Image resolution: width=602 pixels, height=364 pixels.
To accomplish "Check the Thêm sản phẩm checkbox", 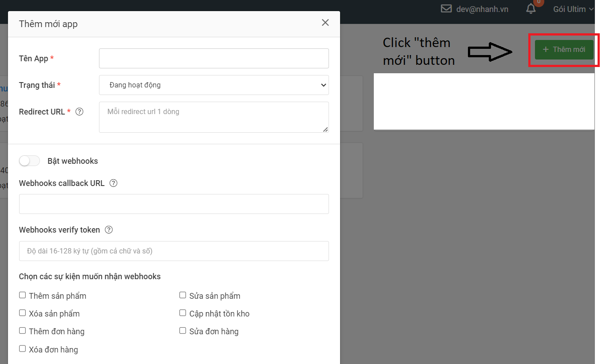I will pyautogui.click(x=23, y=295).
